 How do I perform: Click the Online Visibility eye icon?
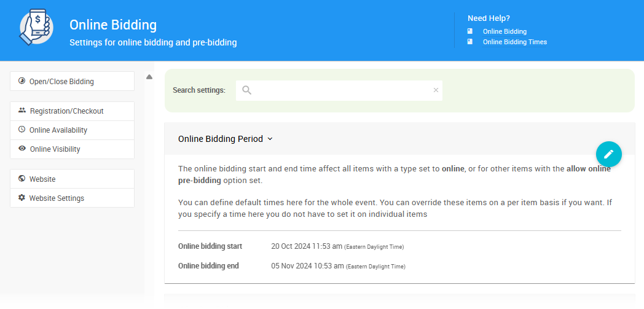coord(22,149)
